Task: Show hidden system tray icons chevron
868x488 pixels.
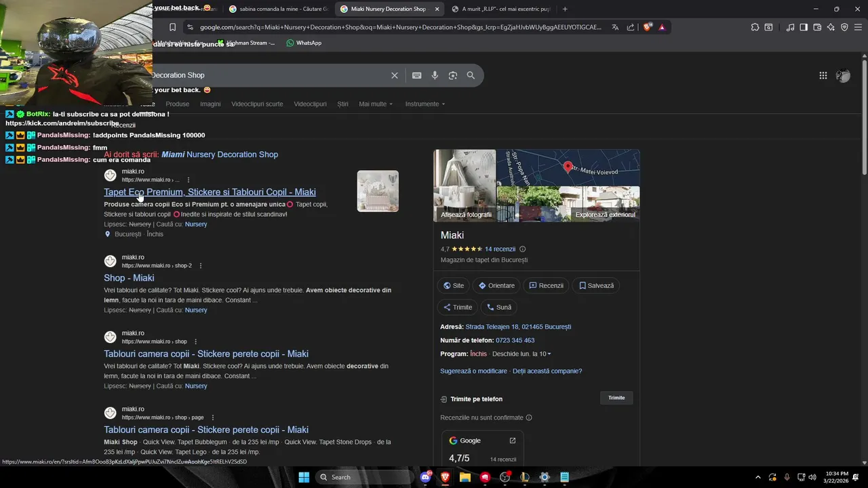Action: click(x=758, y=477)
